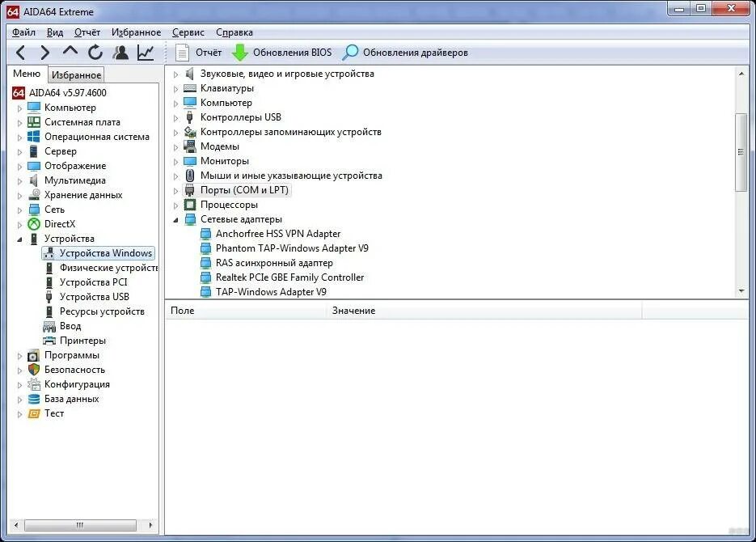This screenshot has height=542, width=756.
Task: Click the sidebar horizontal scrollbar thumb
Action: coord(80,525)
